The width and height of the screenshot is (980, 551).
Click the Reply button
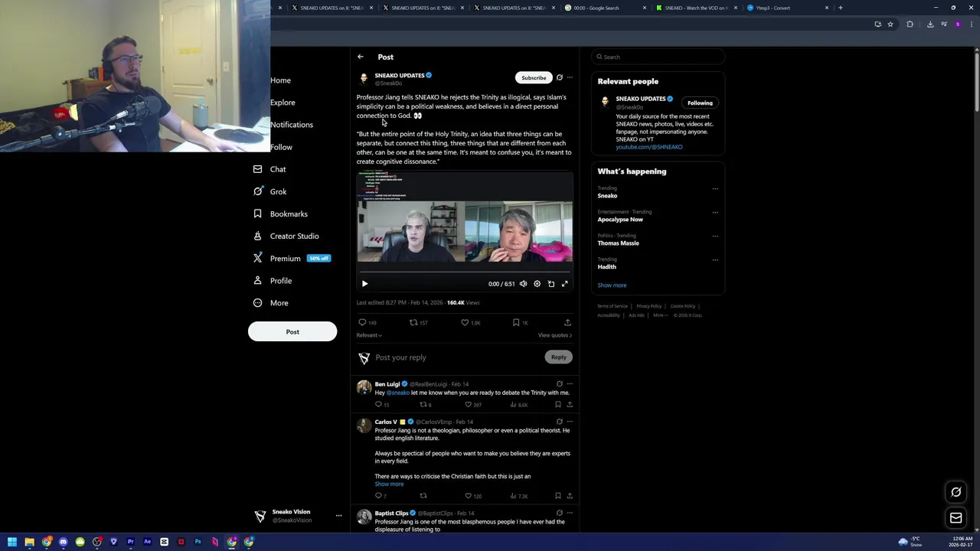[x=559, y=357]
